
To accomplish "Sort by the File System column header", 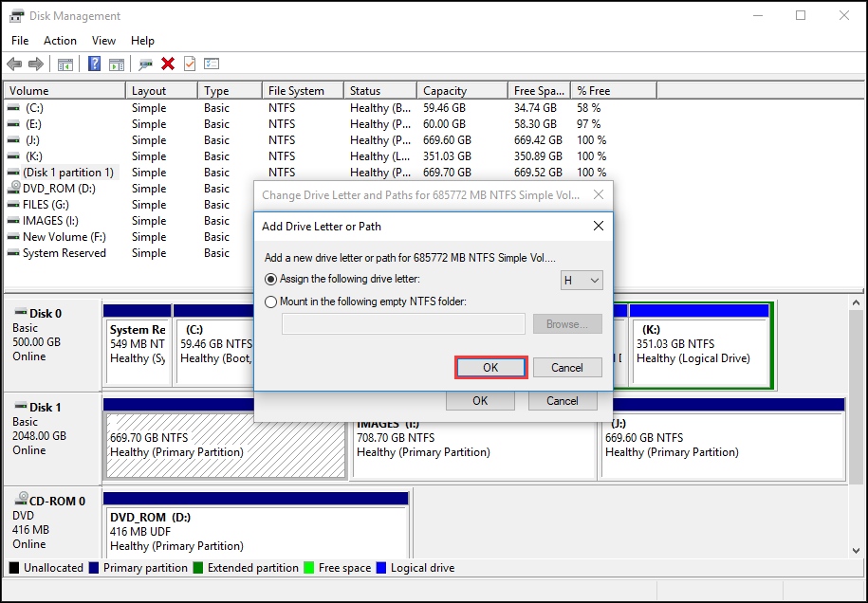I will click(x=303, y=91).
